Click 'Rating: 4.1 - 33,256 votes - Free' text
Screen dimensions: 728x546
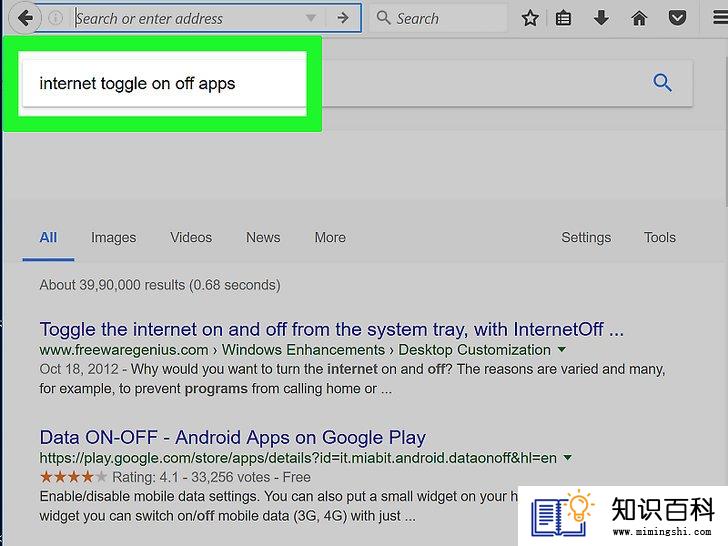pyautogui.click(x=211, y=477)
